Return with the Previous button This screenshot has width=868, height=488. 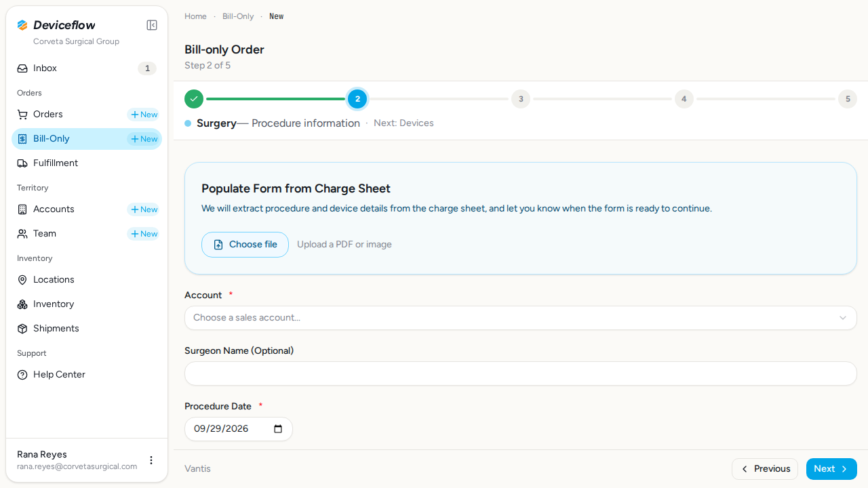point(765,469)
